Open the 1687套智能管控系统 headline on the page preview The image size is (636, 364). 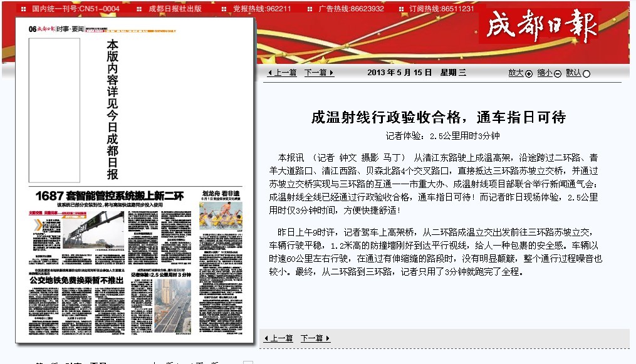pyautogui.click(x=110, y=196)
